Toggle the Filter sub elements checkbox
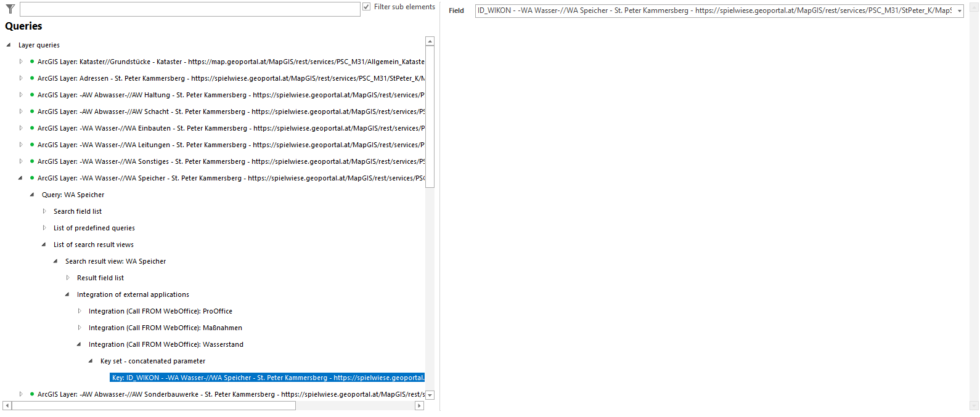 point(367,7)
